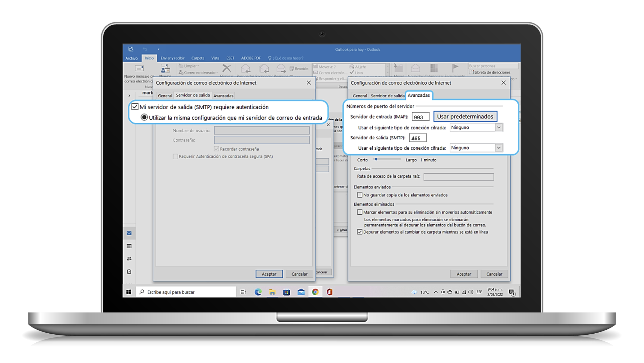The image size is (644, 363).
Task: Open the ESET ribbon tab
Action: [x=230, y=58]
